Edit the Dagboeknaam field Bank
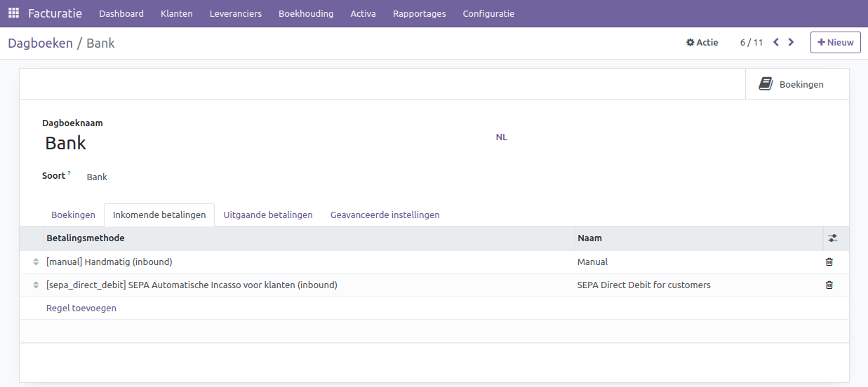This screenshot has width=868, height=387. 211,143
